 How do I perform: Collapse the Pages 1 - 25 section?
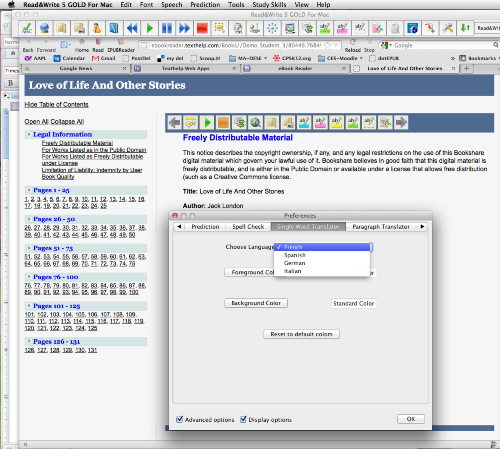point(29,190)
